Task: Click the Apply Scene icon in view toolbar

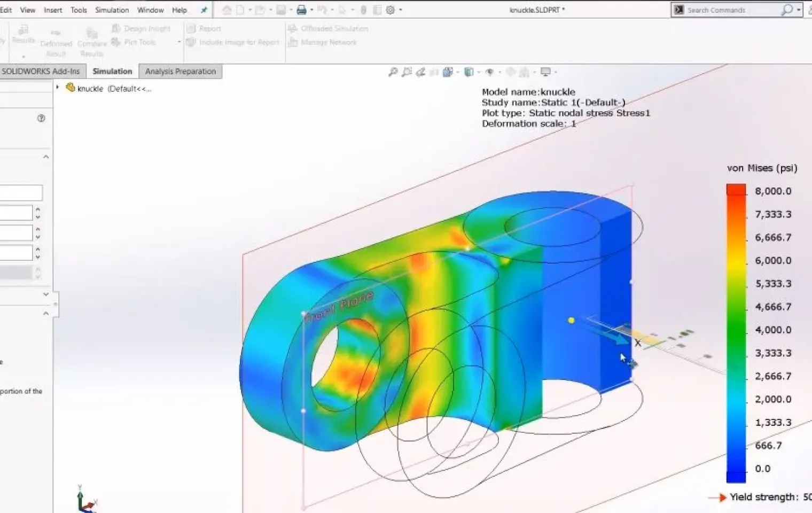Action: 525,72
